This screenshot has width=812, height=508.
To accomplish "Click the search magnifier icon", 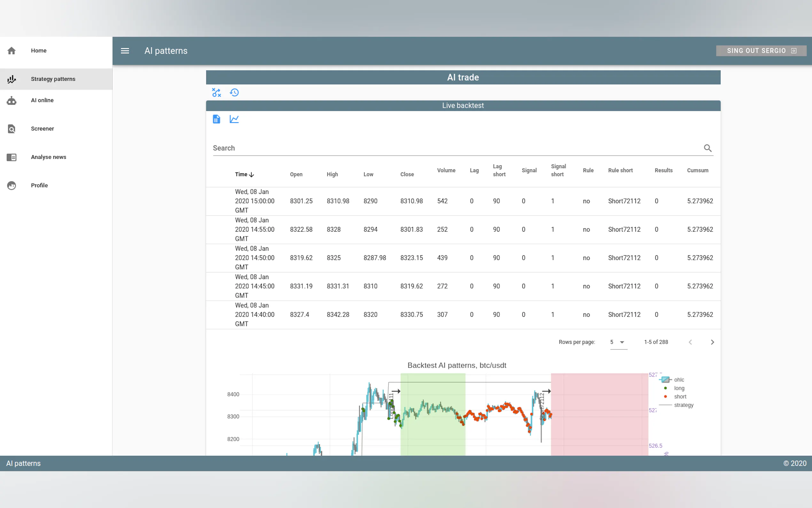I will click(x=707, y=148).
